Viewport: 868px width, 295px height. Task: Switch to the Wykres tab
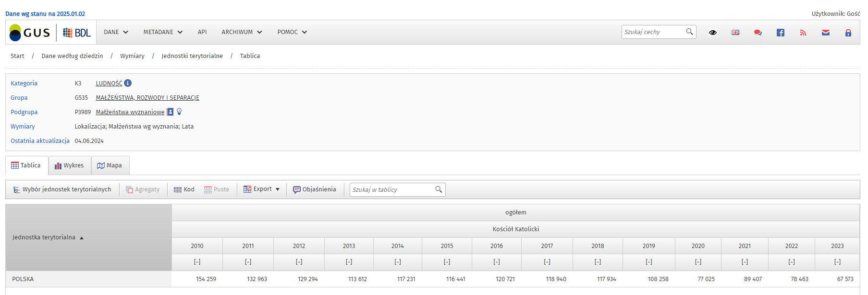(x=69, y=165)
